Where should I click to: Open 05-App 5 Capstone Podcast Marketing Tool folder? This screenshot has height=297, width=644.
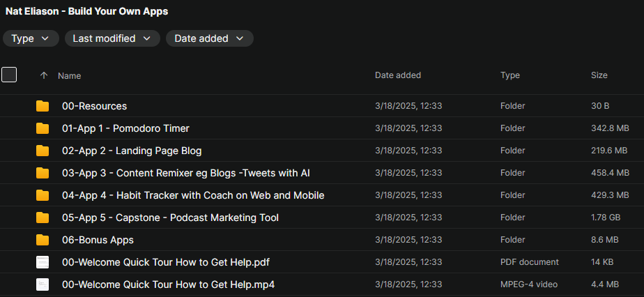170,218
